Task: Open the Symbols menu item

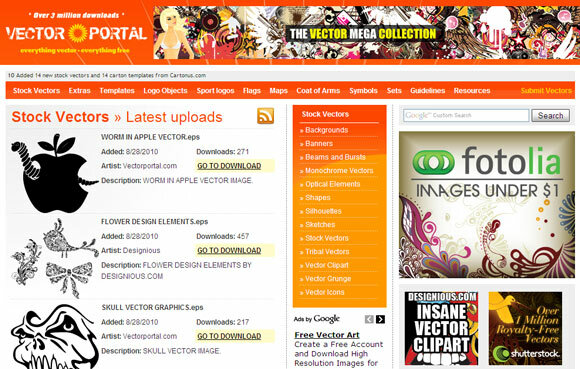Action: pos(363,91)
